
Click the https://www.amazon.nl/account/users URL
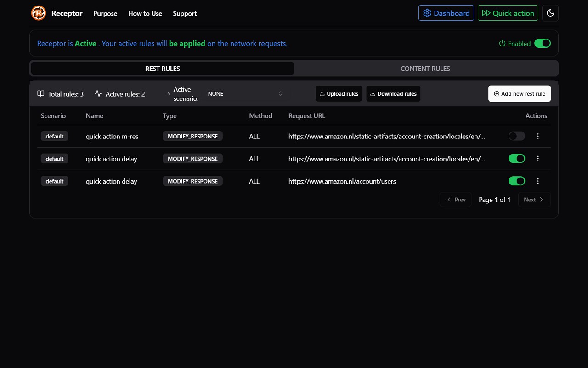point(342,181)
